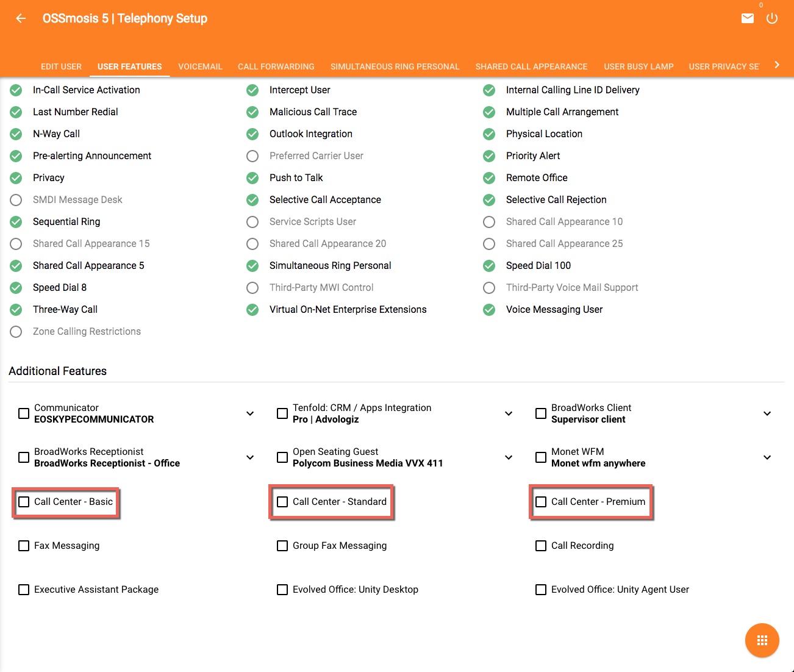Open the Call Forwarding tab
Viewport: 794px width, 672px height.
click(276, 66)
